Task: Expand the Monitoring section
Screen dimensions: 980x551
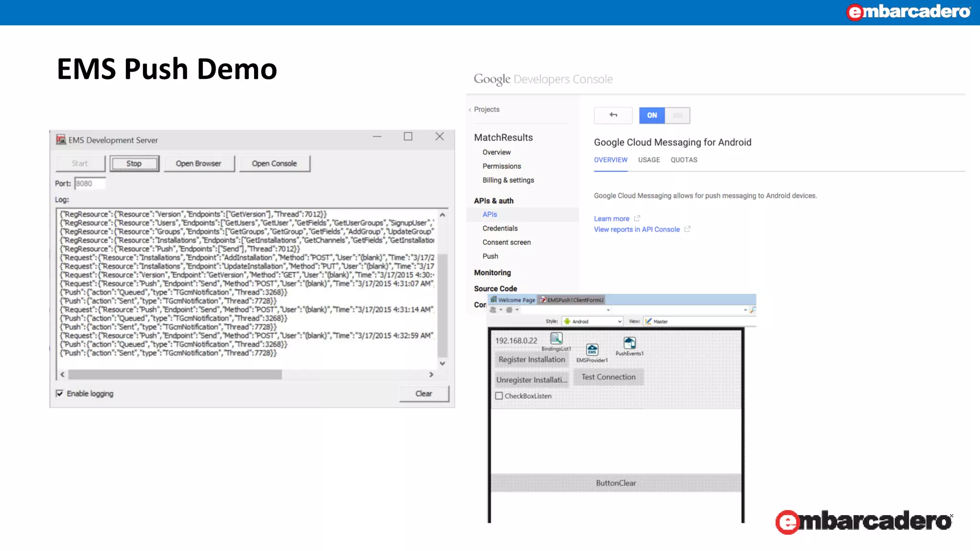Action: (x=492, y=272)
